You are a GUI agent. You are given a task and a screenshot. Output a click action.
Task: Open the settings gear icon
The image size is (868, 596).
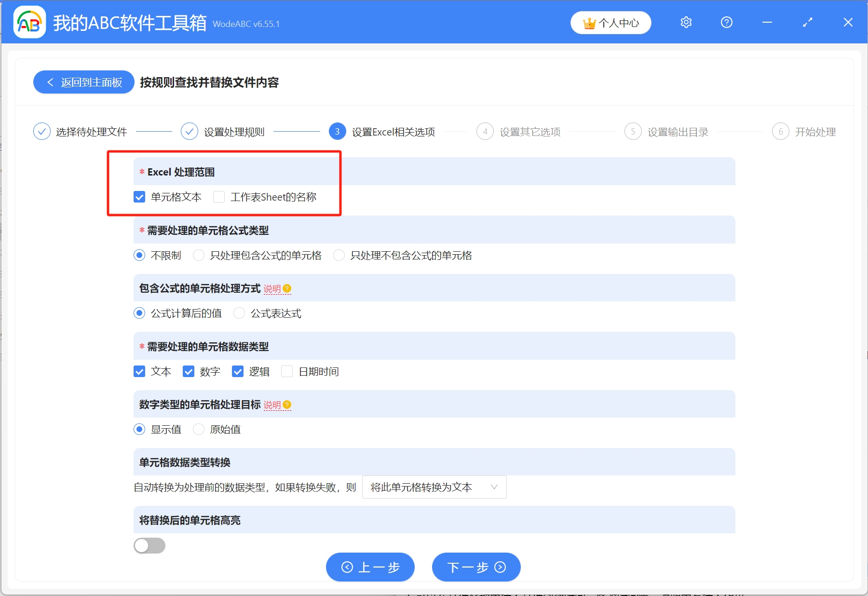[686, 22]
